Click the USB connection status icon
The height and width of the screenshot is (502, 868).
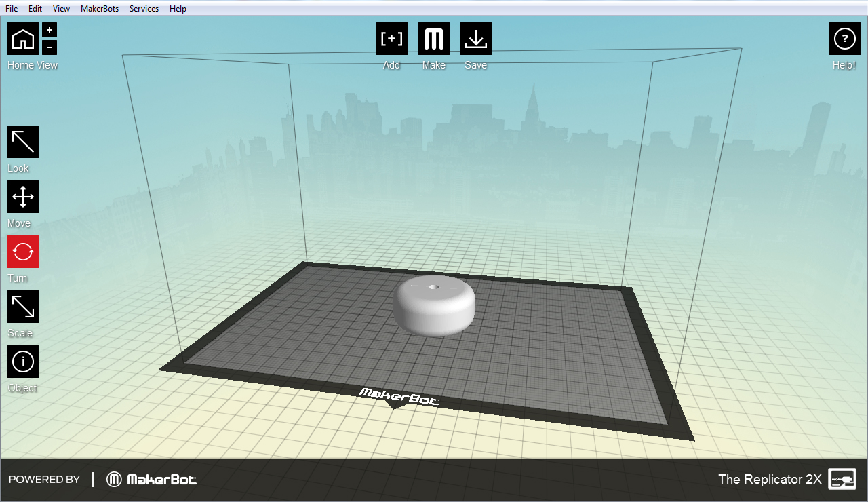(x=842, y=479)
